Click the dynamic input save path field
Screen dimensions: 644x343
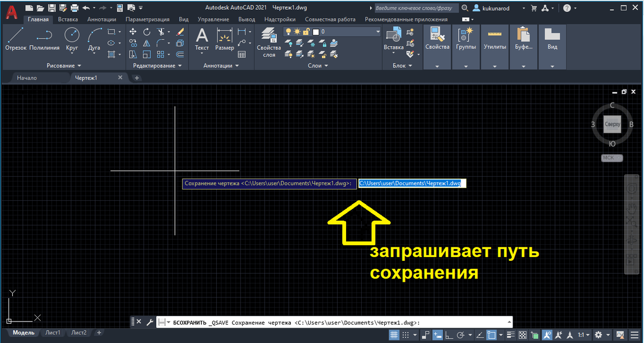(x=413, y=183)
